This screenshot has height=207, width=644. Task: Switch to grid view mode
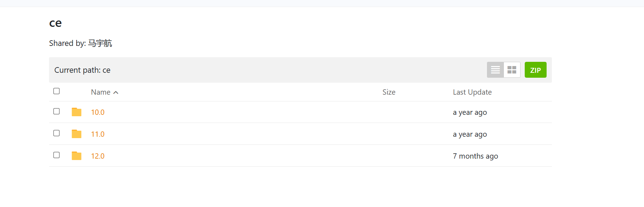(x=512, y=70)
